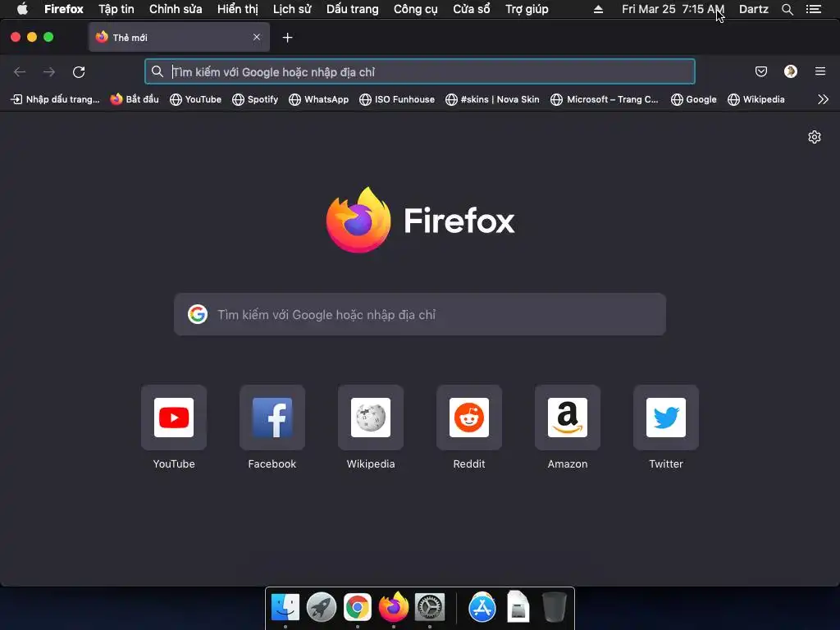Screen dimensions: 840x630
Task: Open the Amazon shortcut tile
Action: point(568,418)
